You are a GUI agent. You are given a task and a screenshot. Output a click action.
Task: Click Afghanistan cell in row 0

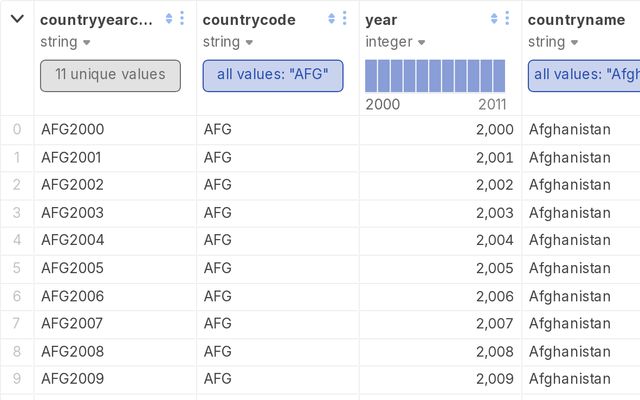(569, 129)
